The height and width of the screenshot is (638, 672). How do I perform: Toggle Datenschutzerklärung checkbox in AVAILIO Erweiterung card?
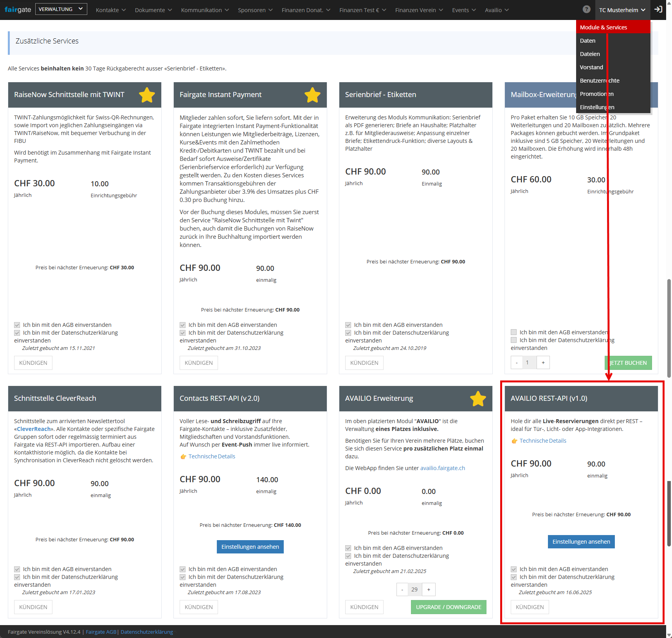(348, 556)
